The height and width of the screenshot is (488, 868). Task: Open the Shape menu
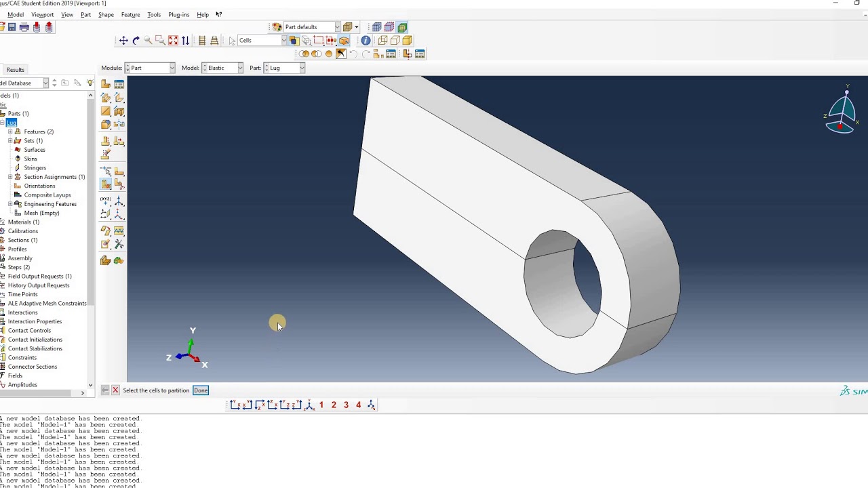tap(106, 14)
